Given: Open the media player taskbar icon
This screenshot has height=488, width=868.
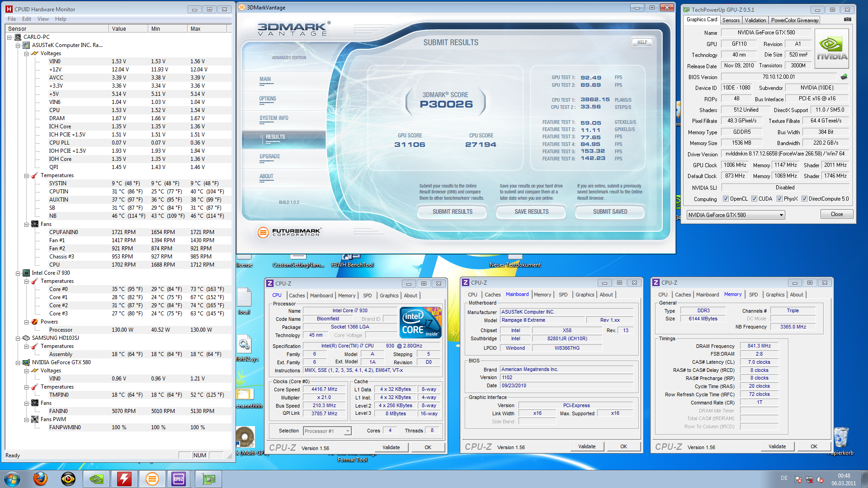Looking at the screenshot, I should point(68,479).
